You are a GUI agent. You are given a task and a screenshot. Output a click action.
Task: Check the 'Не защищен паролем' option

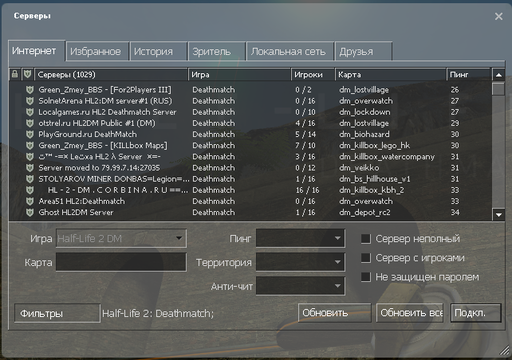(x=366, y=277)
